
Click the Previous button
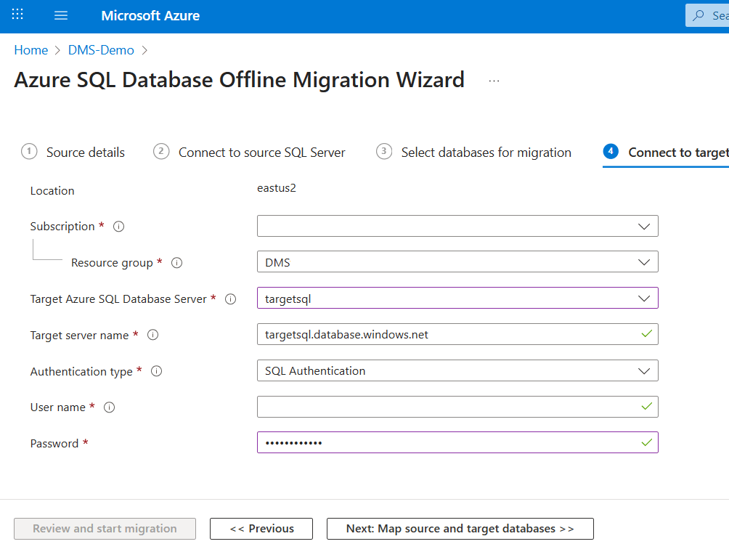point(261,529)
